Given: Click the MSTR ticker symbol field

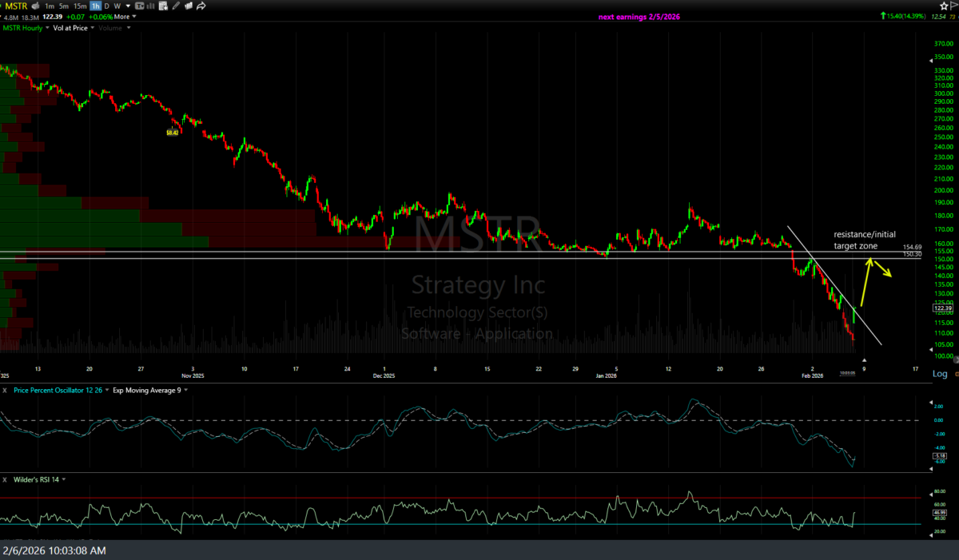Looking at the screenshot, I should click(x=16, y=6).
